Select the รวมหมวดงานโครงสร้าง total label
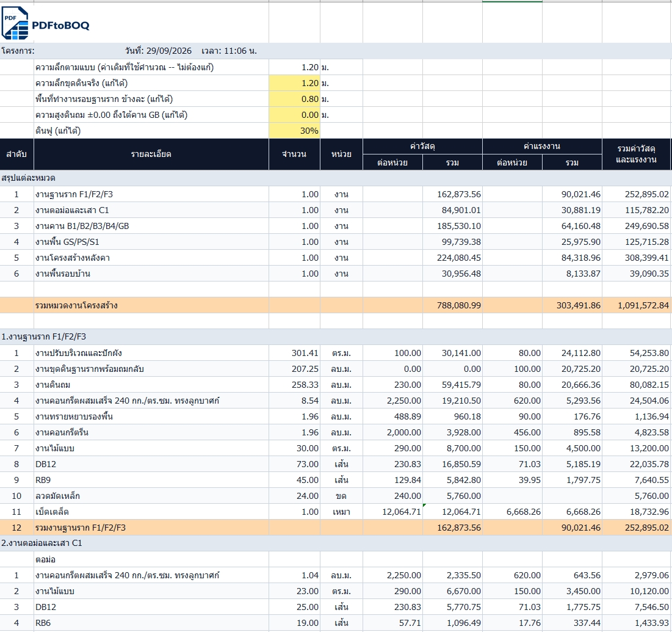 tap(76, 305)
